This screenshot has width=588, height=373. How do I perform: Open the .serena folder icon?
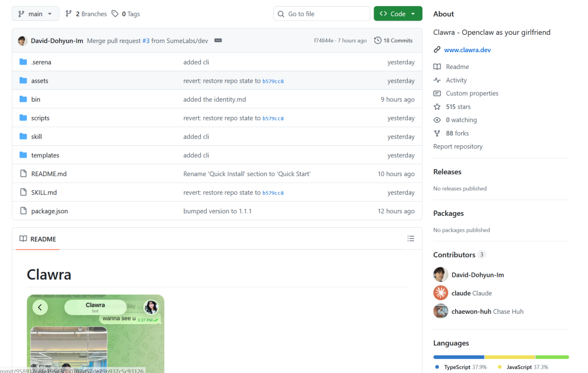pyautogui.click(x=23, y=62)
